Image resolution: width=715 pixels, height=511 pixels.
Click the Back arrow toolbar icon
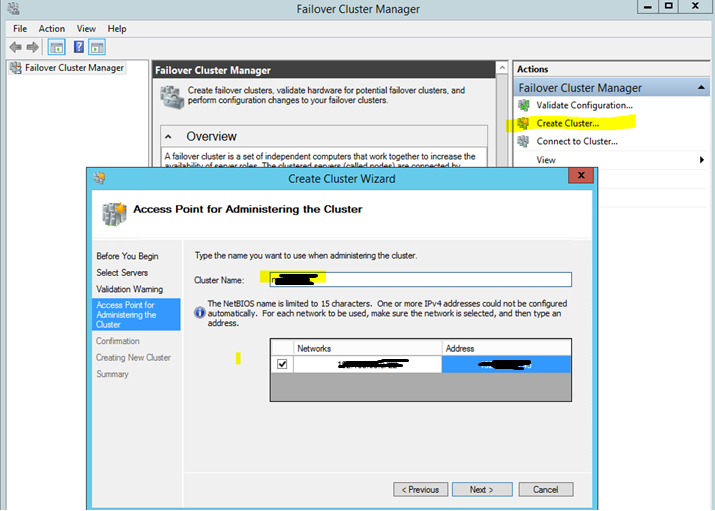click(x=15, y=47)
